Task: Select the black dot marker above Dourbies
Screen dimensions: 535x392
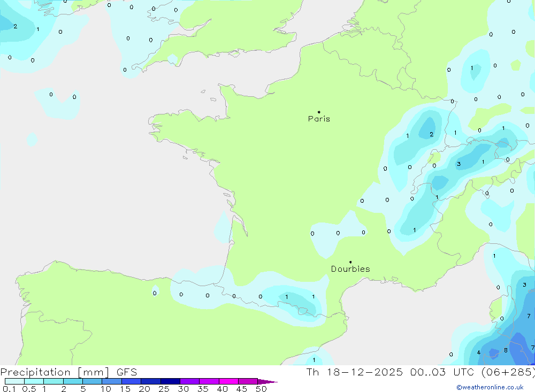Action: click(x=350, y=262)
